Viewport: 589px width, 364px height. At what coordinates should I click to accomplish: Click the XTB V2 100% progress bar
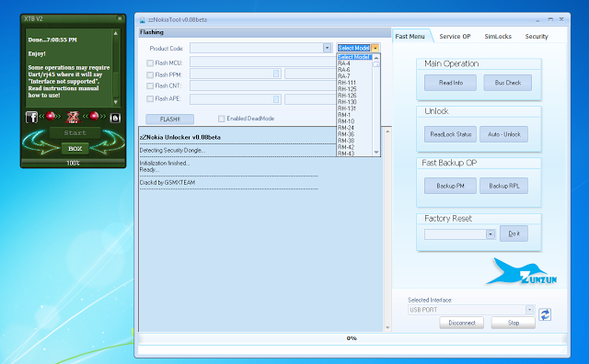point(73,163)
